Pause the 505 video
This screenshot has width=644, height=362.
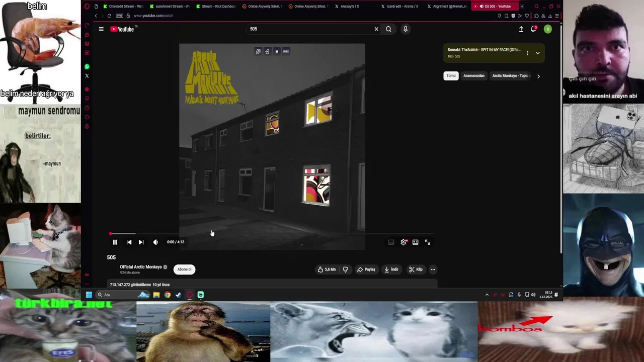point(115,242)
